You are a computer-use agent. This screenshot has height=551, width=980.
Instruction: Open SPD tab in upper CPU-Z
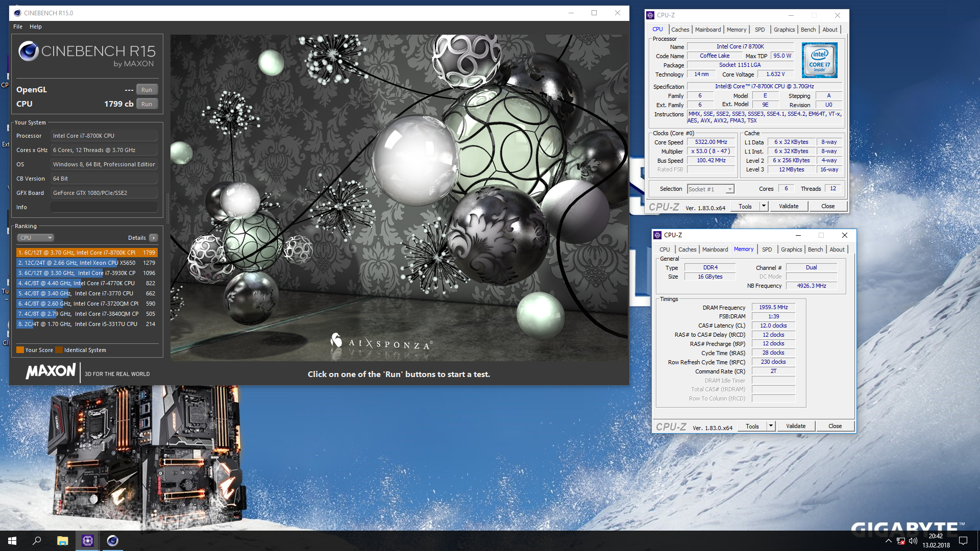(x=759, y=30)
